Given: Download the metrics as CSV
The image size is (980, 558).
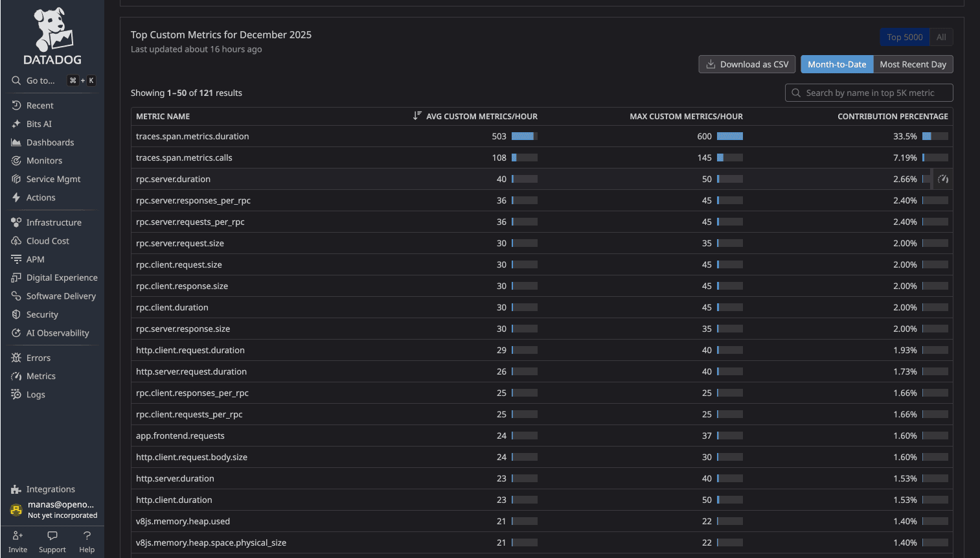Looking at the screenshot, I should tap(747, 64).
